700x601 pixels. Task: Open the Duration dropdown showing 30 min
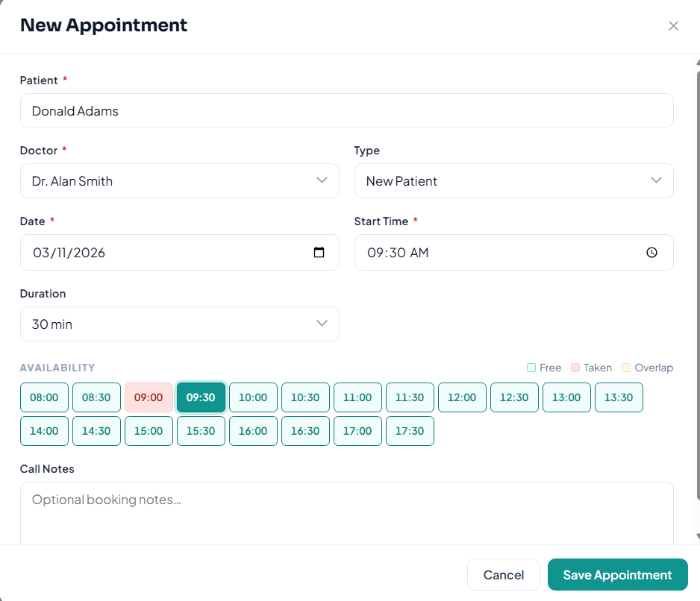180,324
